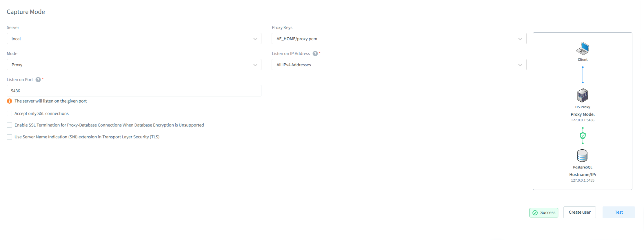Click the Client laptop icon in diagram
The image size is (644, 240).
[x=583, y=48]
